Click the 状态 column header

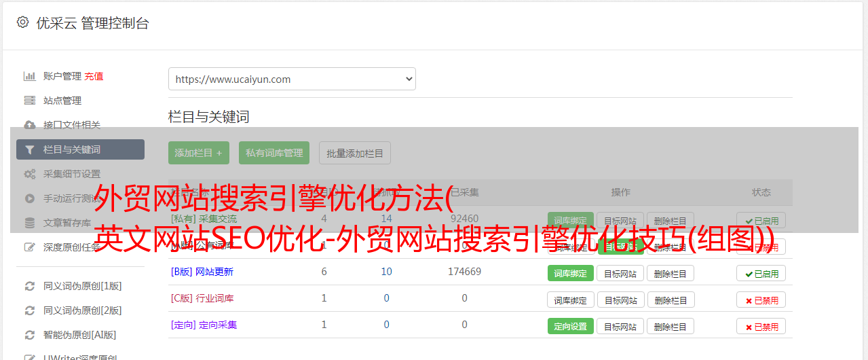pyautogui.click(x=761, y=192)
